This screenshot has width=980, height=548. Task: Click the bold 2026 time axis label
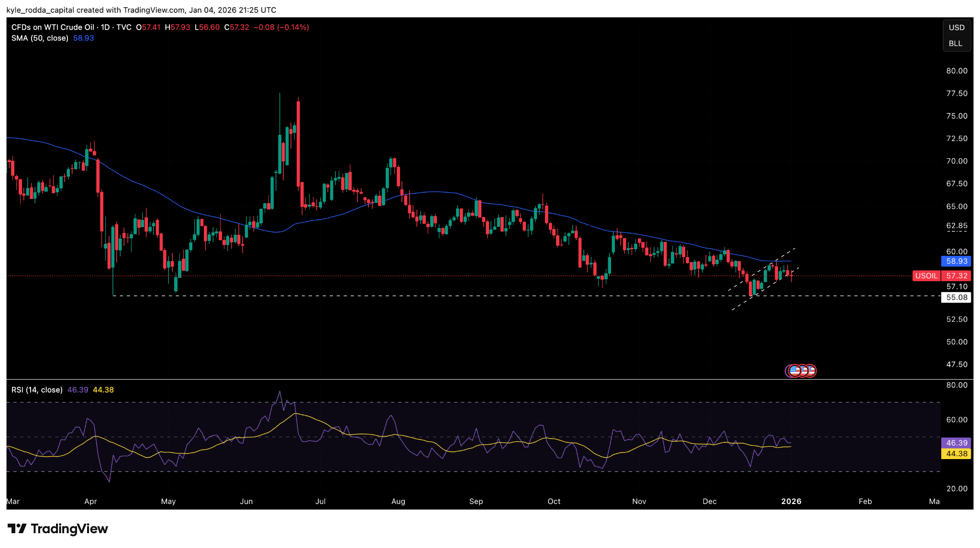pos(791,501)
